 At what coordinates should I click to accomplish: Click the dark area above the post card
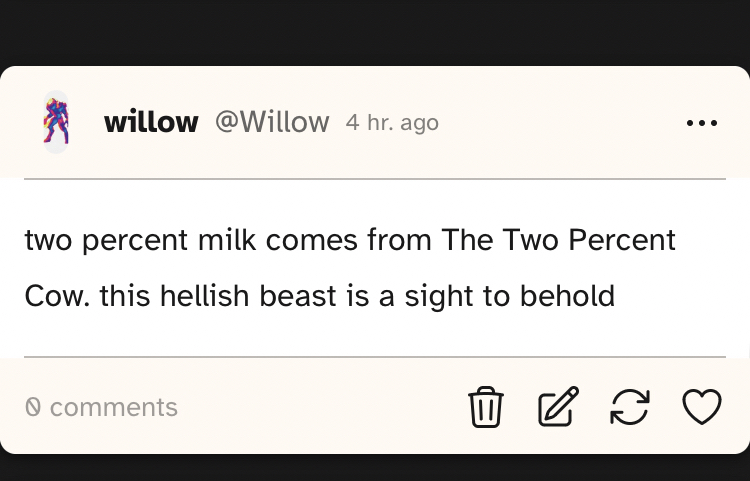(x=375, y=32)
